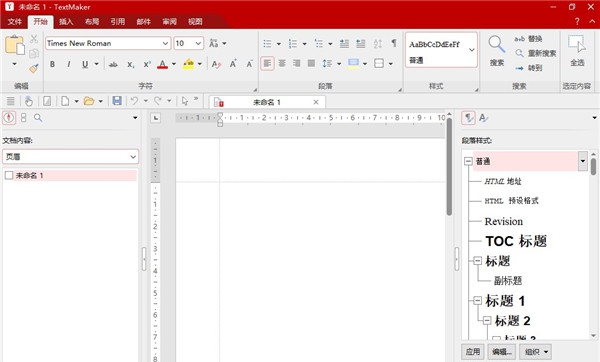Open the highlight color dropdown arrow

199,64
